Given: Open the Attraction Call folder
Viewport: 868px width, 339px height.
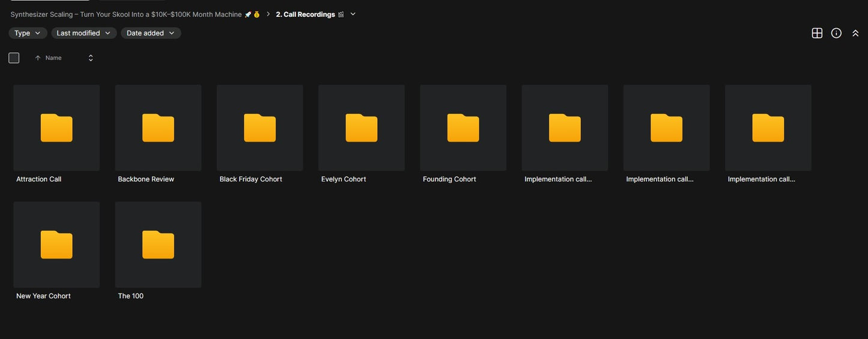Looking at the screenshot, I should [56, 128].
